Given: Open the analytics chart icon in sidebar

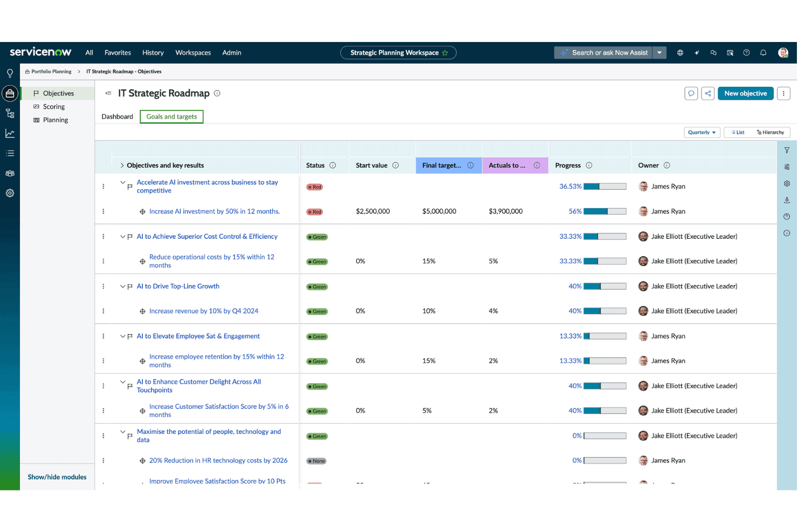Looking at the screenshot, I should coord(10,133).
